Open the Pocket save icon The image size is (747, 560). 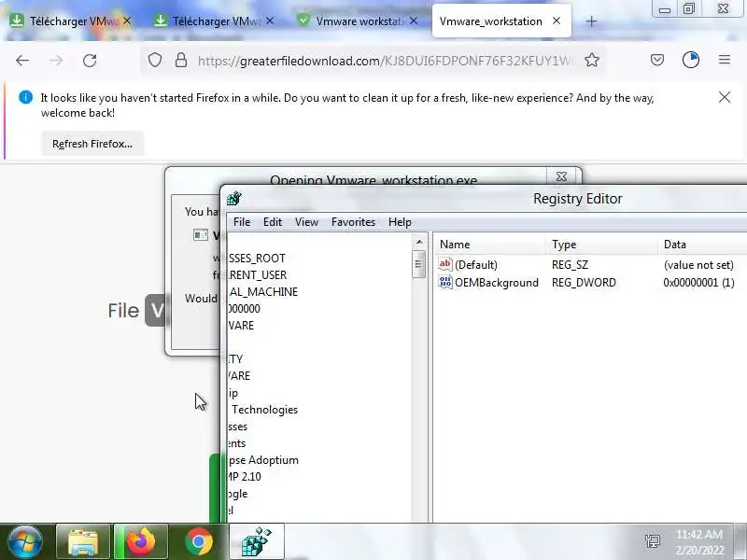pos(657,60)
